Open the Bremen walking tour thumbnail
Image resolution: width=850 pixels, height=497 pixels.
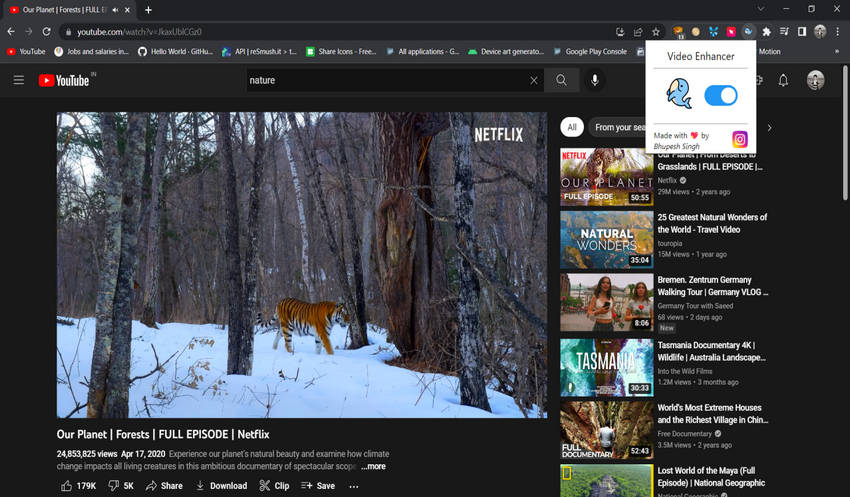[x=607, y=302]
